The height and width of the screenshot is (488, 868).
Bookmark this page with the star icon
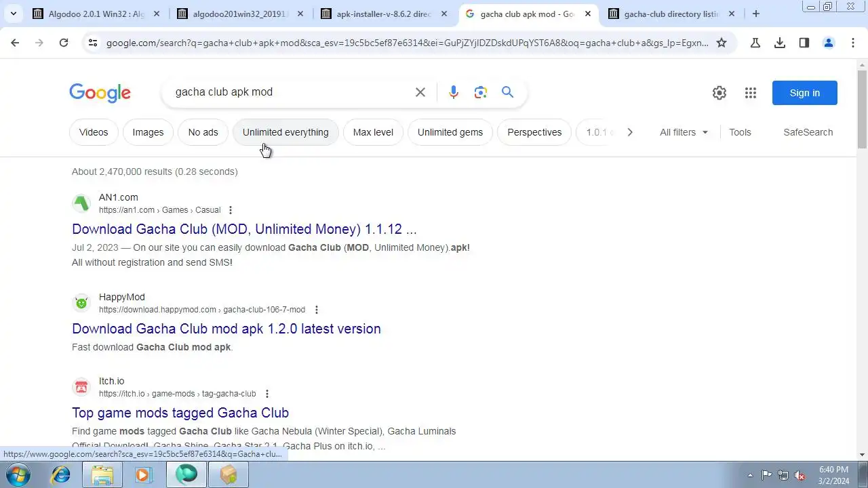(722, 43)
